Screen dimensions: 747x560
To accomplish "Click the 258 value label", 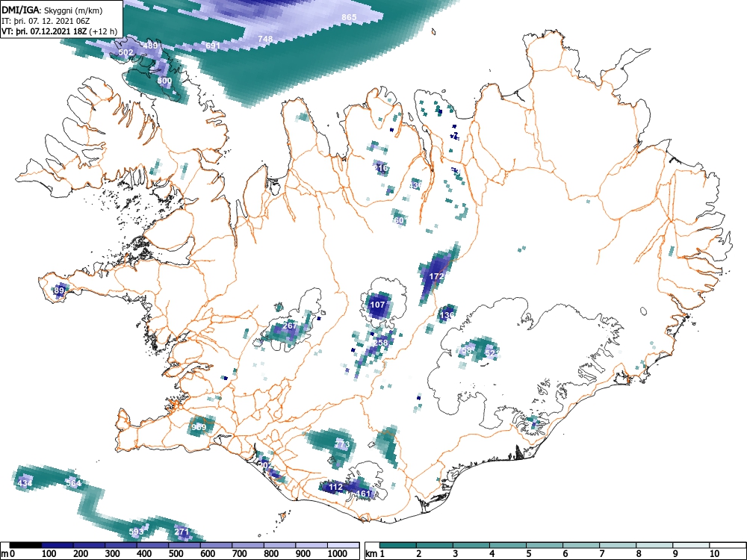I will point(381,343).
